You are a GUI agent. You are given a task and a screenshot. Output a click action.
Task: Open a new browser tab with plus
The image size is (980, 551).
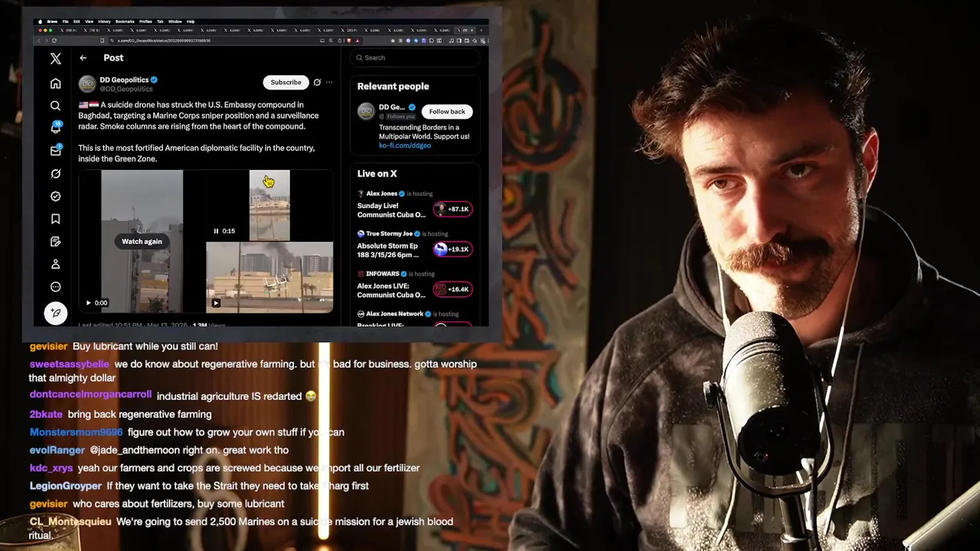tap(481, 31)
